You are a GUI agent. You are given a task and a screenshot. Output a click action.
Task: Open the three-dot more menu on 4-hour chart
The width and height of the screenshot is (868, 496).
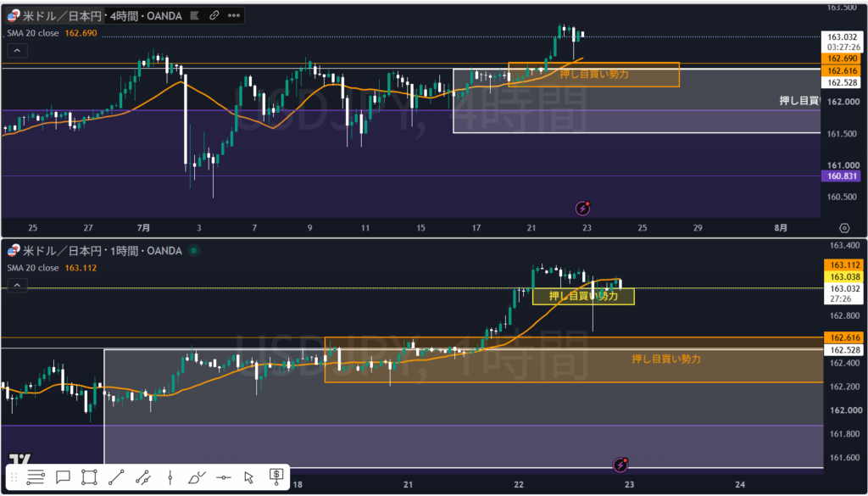click(x=234, y=16)
